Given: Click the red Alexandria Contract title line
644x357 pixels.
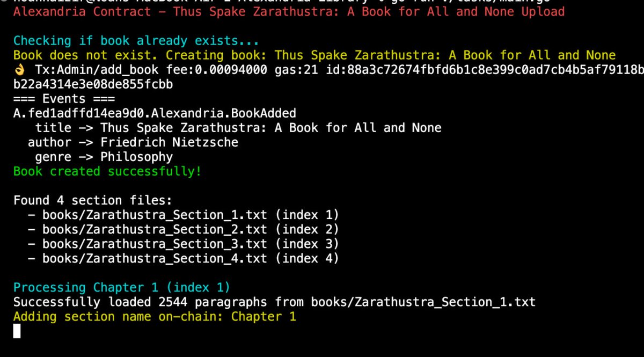Looking at the screenshot, I should point(289,11).
